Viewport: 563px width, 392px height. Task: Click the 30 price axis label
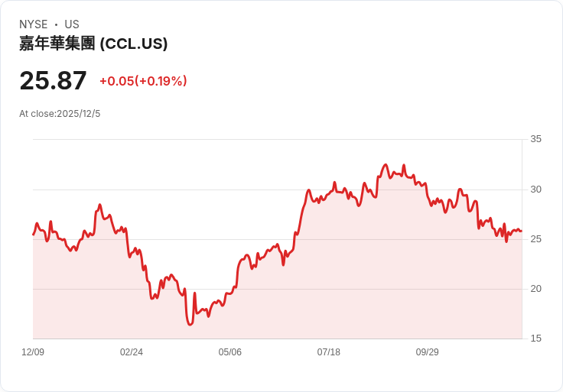(535, 190)
